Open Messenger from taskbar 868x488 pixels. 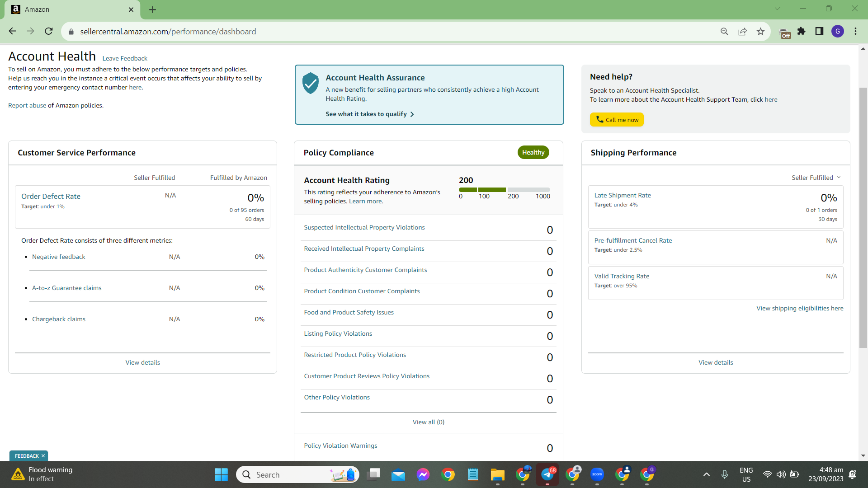tap(423, 474)
